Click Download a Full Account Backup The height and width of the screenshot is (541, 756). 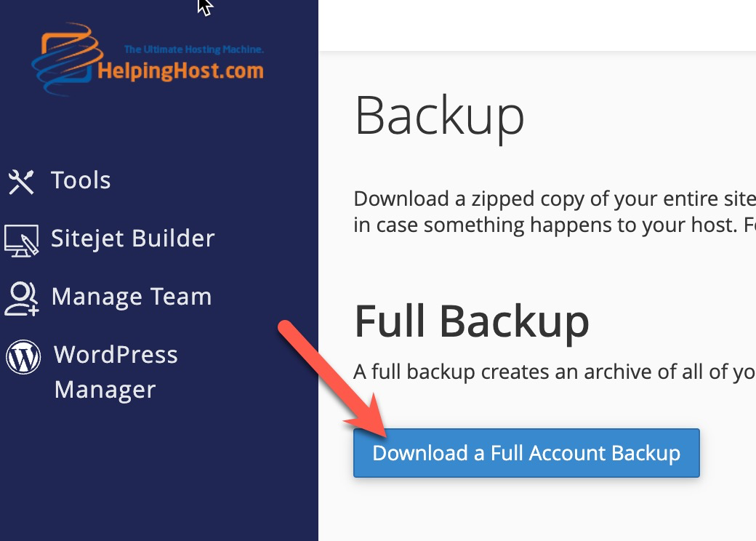(x=526, y=453)
